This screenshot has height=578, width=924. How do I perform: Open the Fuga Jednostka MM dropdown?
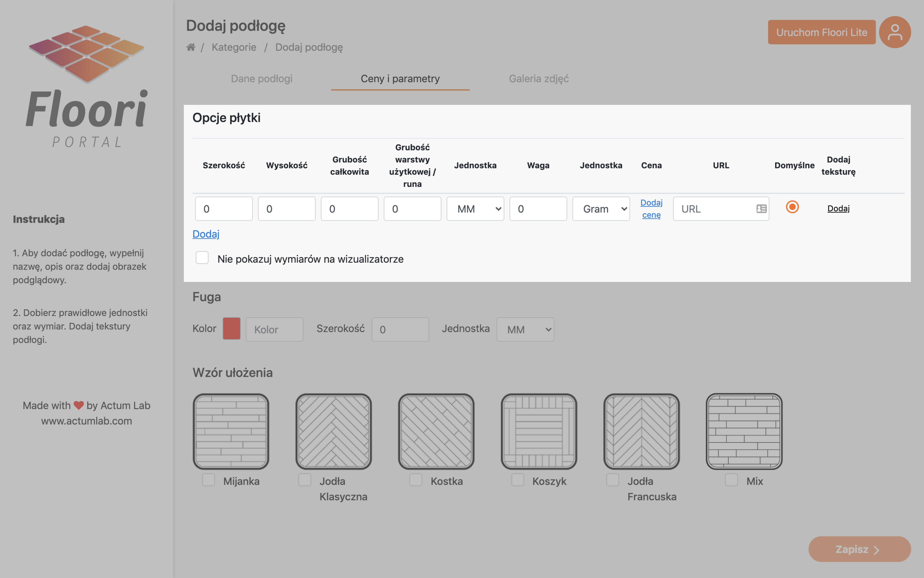[525, 329]
